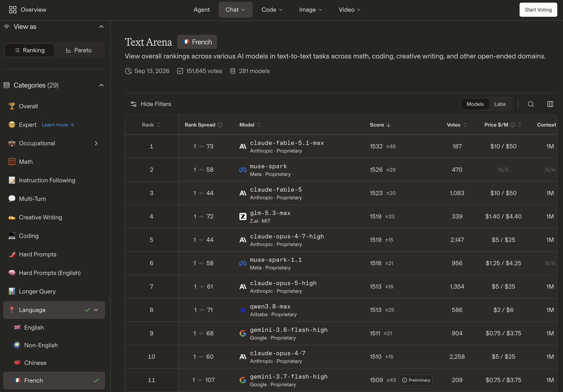Click the Start Voting button

(x=538, y=9)
